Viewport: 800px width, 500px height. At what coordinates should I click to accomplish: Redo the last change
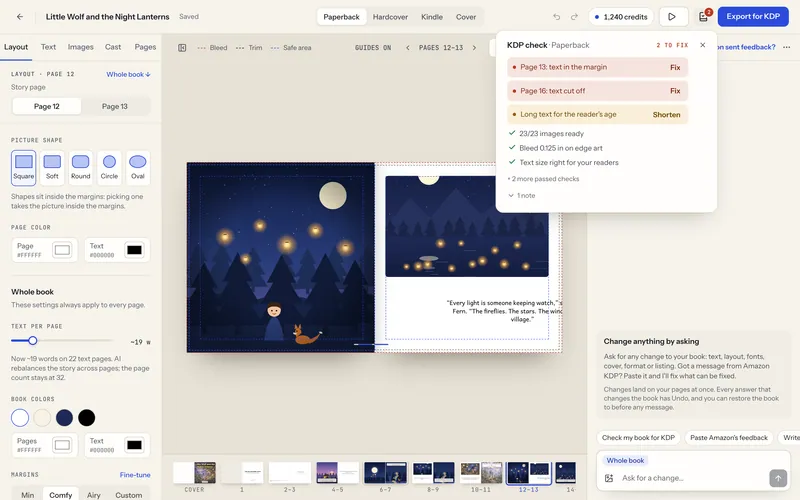(x=574, y=17)
